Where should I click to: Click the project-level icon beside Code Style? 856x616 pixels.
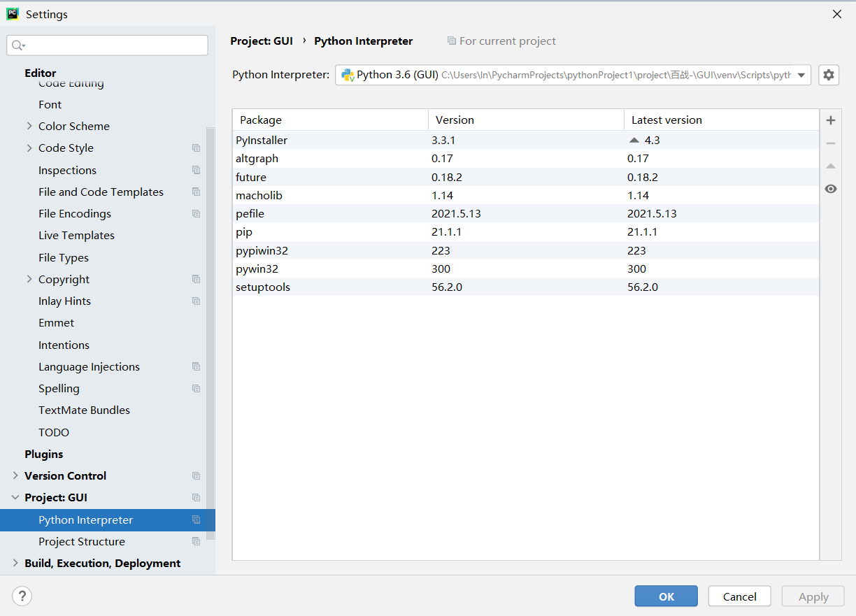(196, 148)
